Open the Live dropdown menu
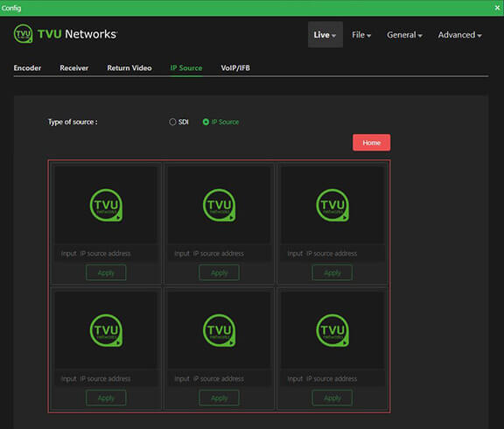This screenshot has width=504, height=429. [x=325, y=35]
